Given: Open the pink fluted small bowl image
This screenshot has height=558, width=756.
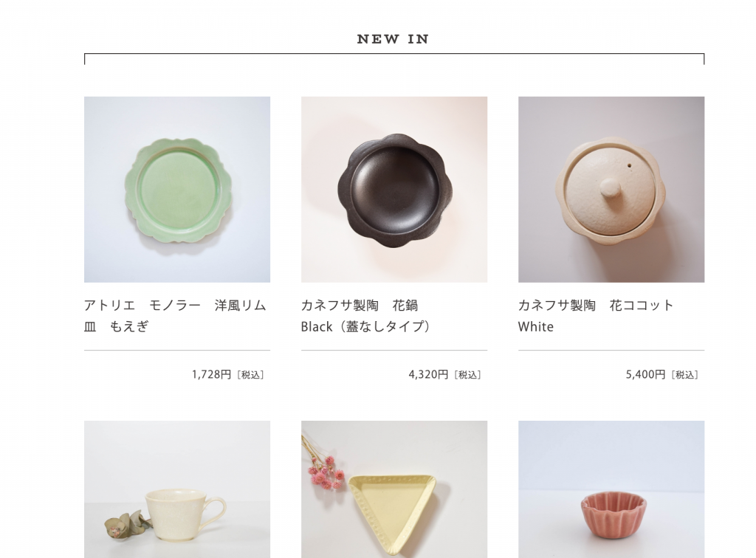Looking at the screenshot, I should pos(611,489).
